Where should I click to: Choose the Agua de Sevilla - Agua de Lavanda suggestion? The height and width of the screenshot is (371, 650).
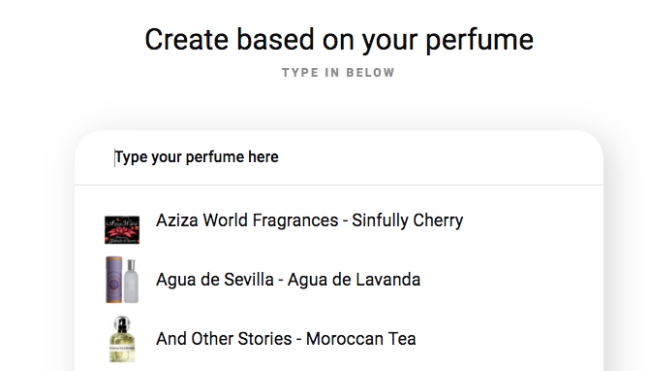click(x=339, y=280)
